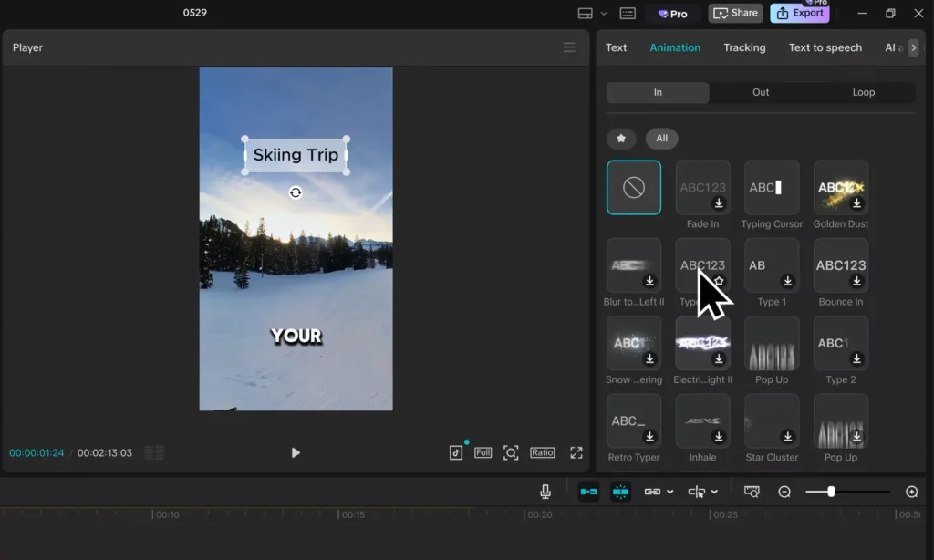Apply the Bounce In animation

tap(841, 265)
